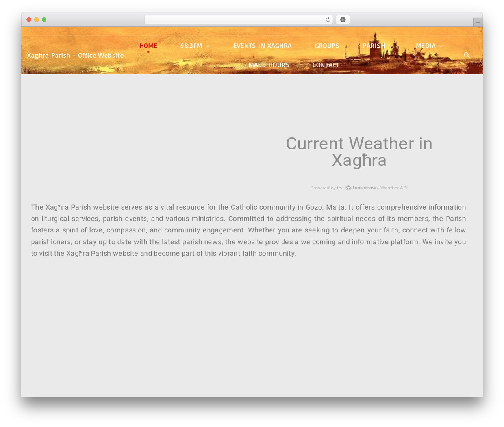
Task: Click Powered by the Weather API link
Action: (x=359, y=188)
